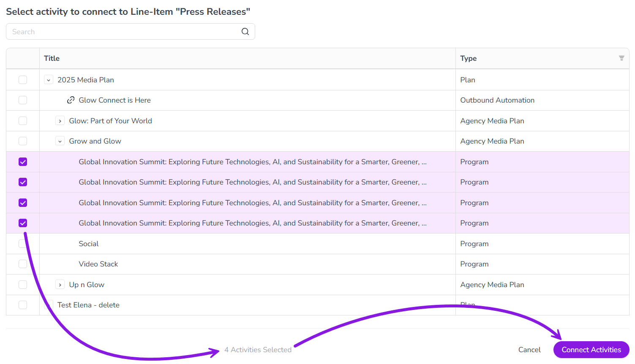Focus the Search input field
Image resolution: width=635 pixels, height=364 pixels.
pyautogui.click(x=131, y=32)
